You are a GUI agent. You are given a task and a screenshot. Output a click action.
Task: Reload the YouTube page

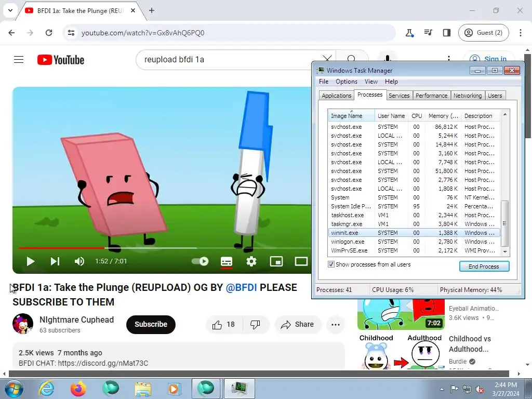coord(49,33)
